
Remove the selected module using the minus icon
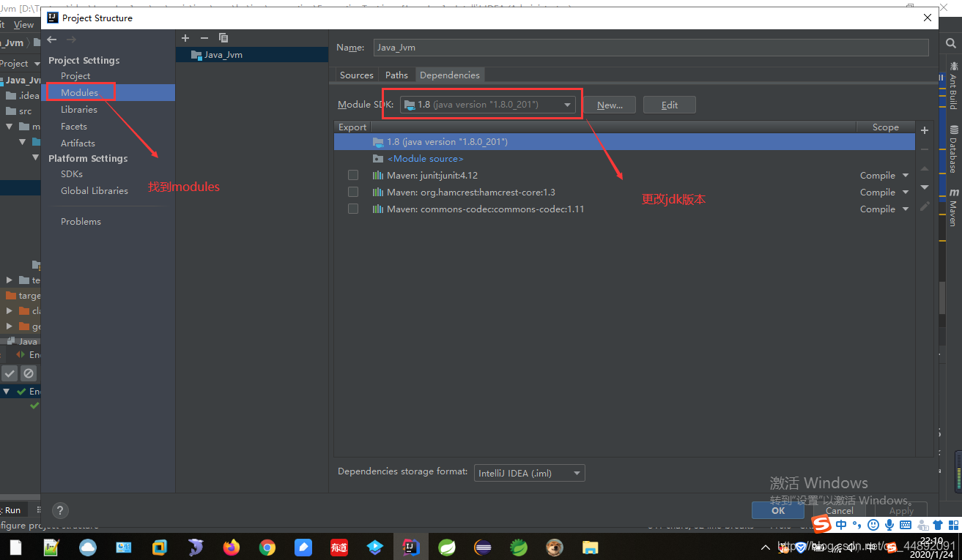click(204, 38)
